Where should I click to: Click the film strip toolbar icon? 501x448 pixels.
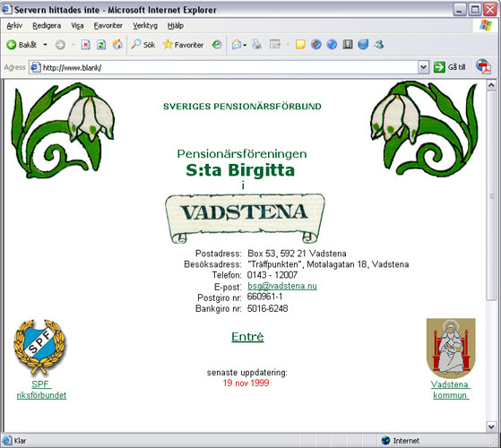[x=348, y=45]
